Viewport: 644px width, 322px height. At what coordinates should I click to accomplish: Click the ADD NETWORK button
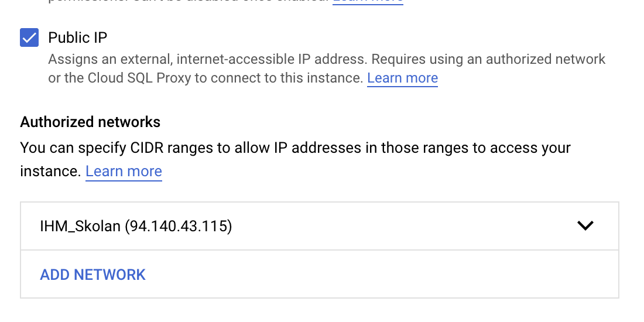click(93, 275)
